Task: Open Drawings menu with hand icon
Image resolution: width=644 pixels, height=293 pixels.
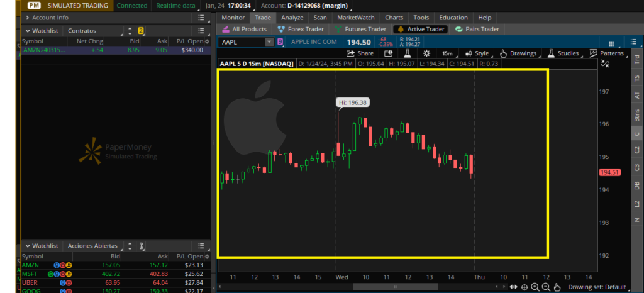Action: click(518, 53)
